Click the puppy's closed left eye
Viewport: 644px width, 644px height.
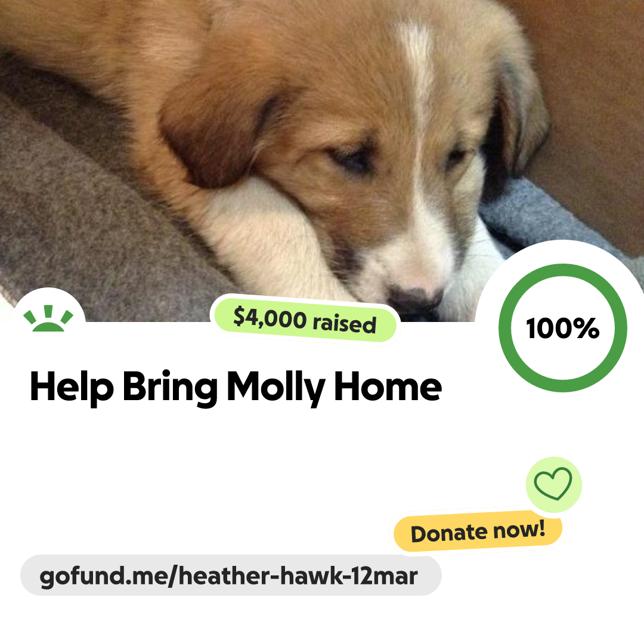click(x=351, y=158)
